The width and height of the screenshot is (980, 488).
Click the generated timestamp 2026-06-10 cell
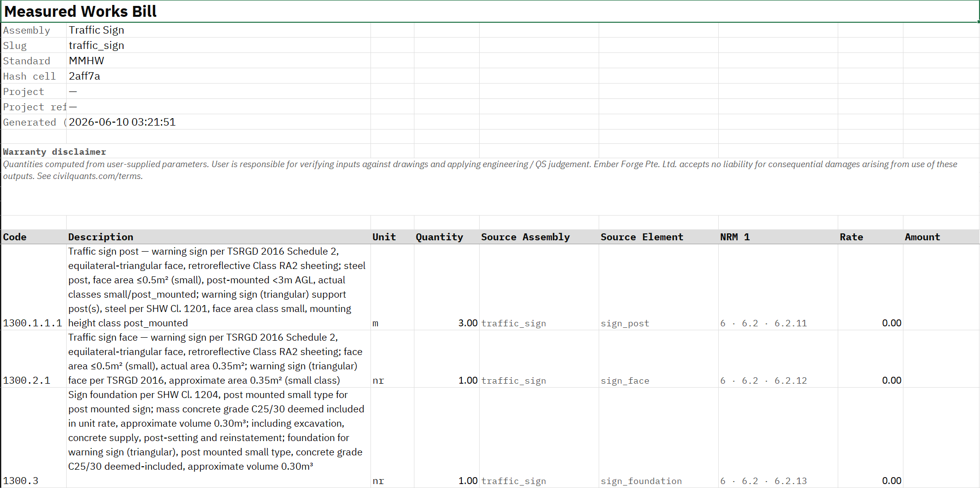[218, 122]
